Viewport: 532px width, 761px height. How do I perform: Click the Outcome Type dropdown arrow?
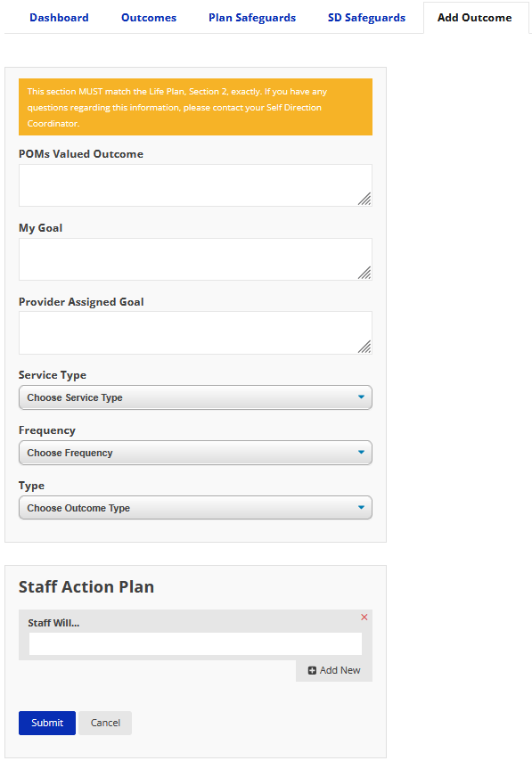coord(361,508)
